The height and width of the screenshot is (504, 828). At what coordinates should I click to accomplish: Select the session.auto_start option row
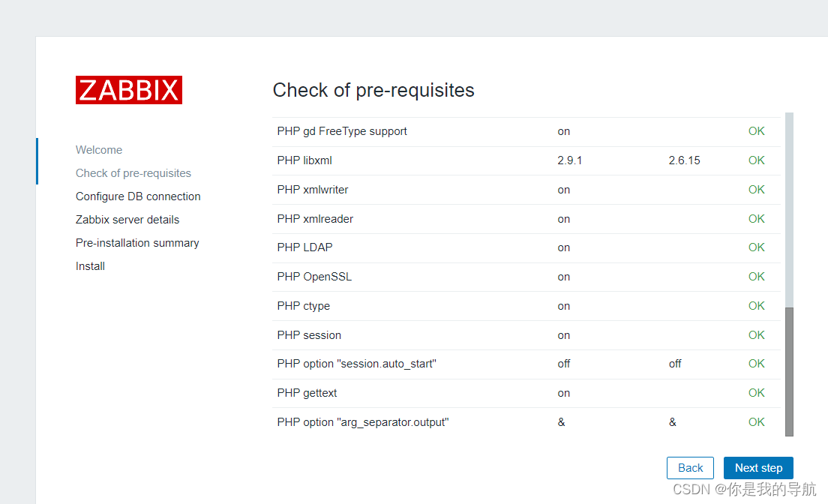tap(356, 364)
